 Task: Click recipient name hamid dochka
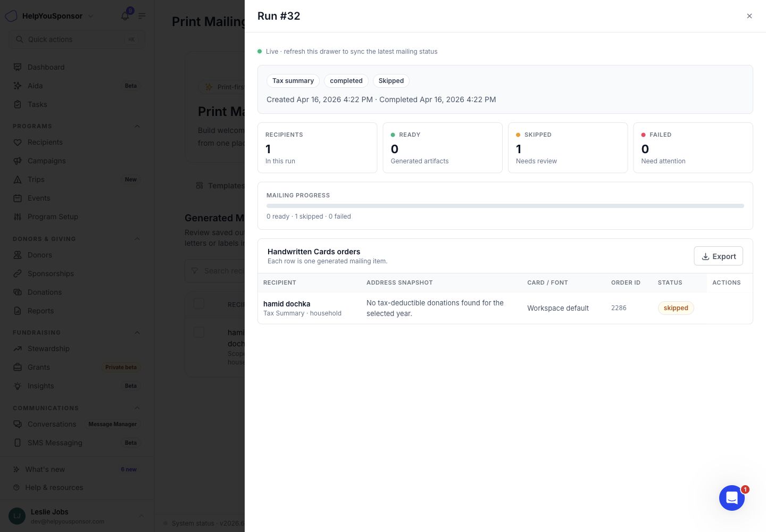click(287, 304)
